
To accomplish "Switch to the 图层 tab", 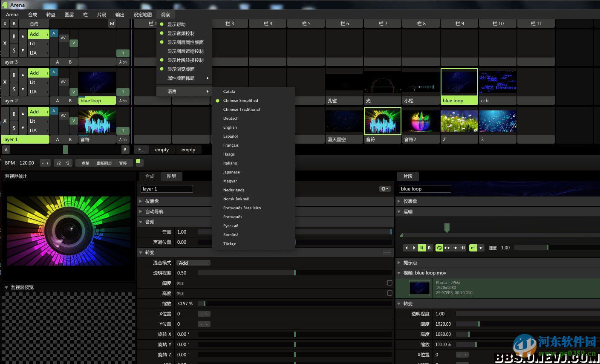I will click(171, 176).
